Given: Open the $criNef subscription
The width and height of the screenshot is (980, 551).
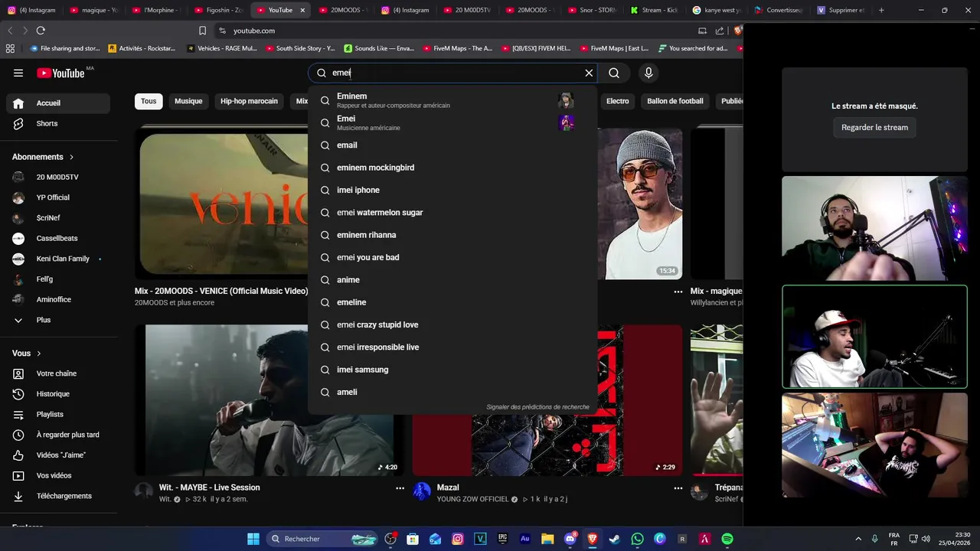Looking at the screenshot, I should (x=58, y=218).
